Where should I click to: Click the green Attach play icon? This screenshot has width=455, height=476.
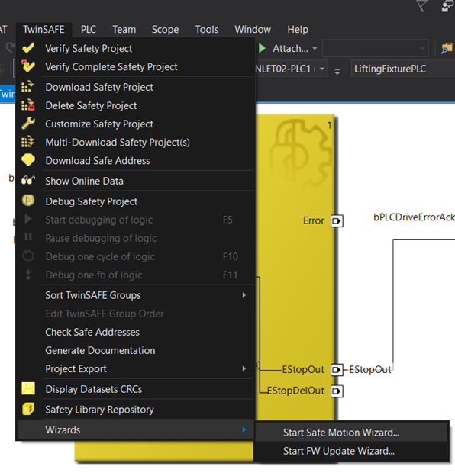(262, 48)
